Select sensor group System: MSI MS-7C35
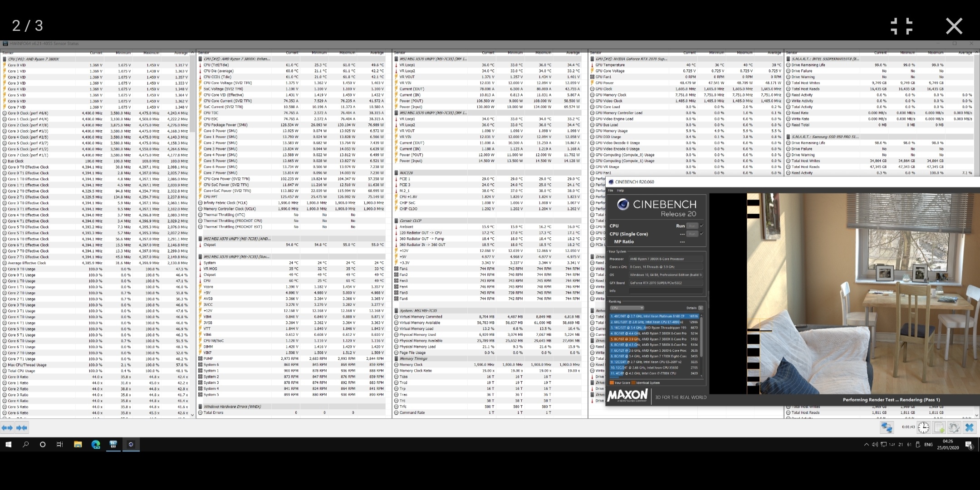 pyautogui.click(x=487, y=311)
